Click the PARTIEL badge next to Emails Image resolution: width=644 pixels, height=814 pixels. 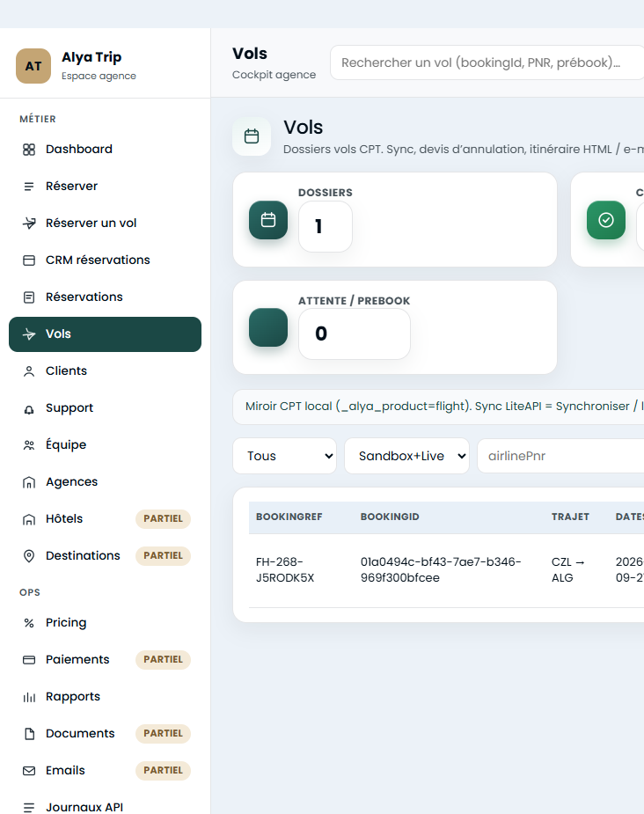(163, 770)
